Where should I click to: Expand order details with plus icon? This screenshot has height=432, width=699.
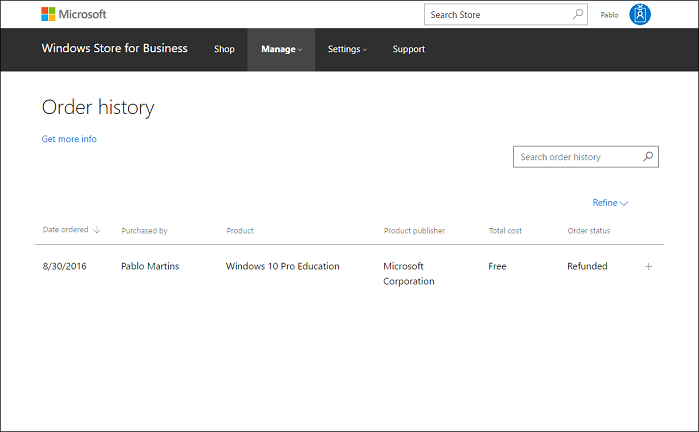tap(648, 266)
